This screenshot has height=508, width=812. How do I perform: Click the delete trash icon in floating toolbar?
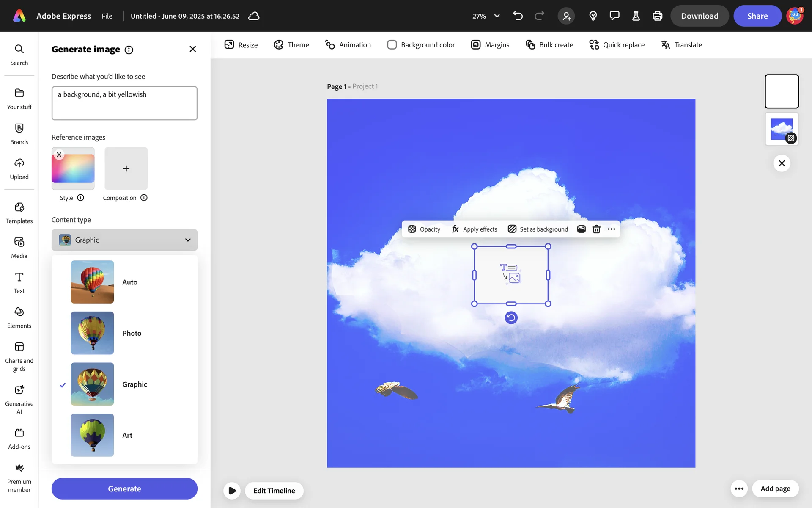(596, 229)
